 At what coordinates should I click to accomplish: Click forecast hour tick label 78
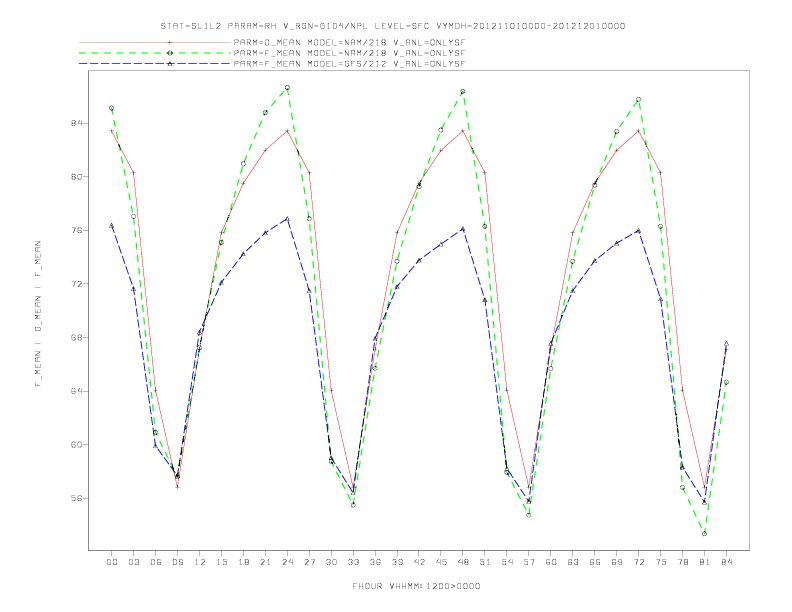point(682,562)
